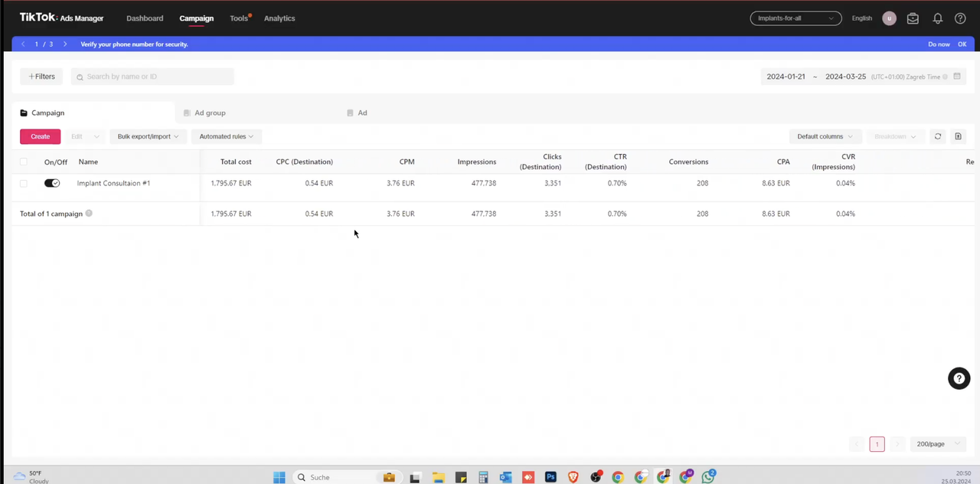The height and width of the screenshot is (484, 980).
Task: Open the help question mark in header
Action: (x=960, y=18)
